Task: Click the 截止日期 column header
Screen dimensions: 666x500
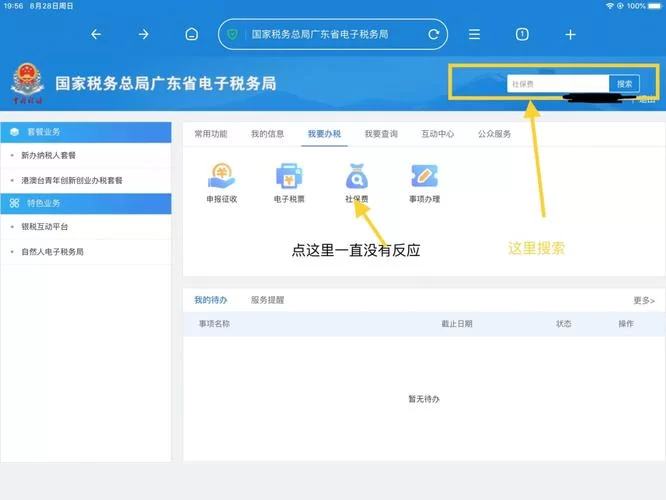Action: (457, 324)
